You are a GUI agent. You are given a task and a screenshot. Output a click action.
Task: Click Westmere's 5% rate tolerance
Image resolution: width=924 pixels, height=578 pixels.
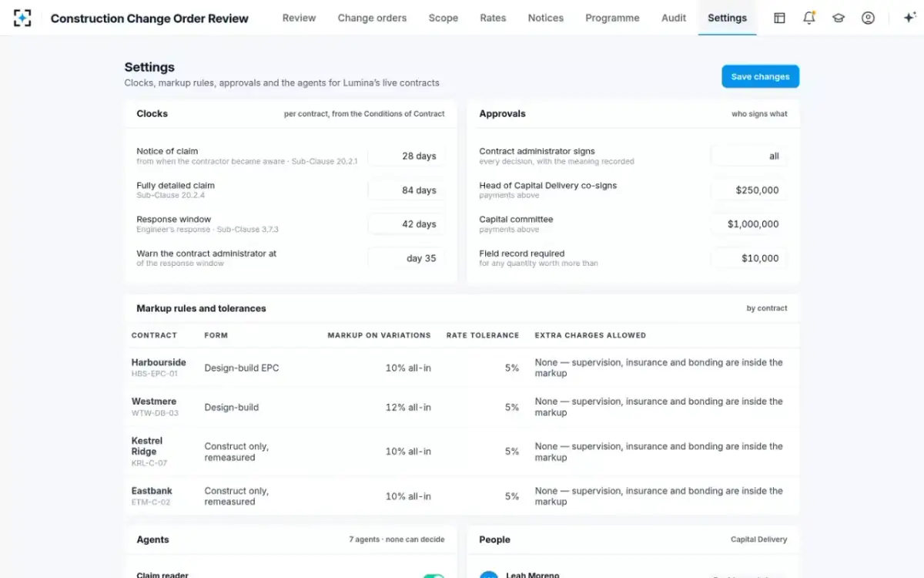[512, 407]
